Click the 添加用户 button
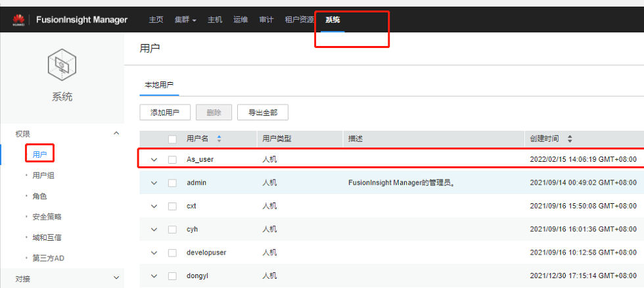 pos(165,112)
